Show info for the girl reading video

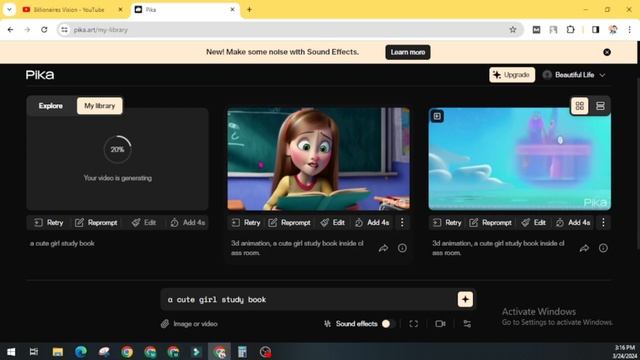click(x=402, y=248)
